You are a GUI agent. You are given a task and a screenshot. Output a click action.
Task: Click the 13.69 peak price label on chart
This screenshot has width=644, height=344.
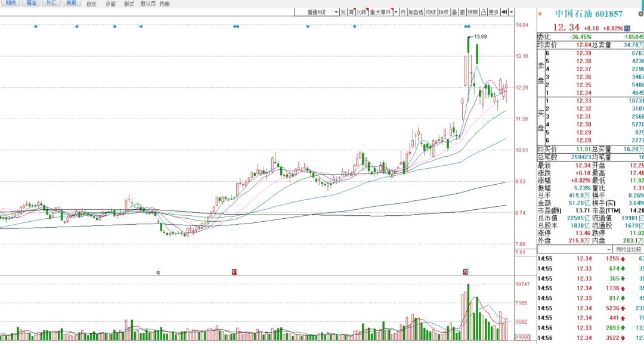(x=480, y=37)
